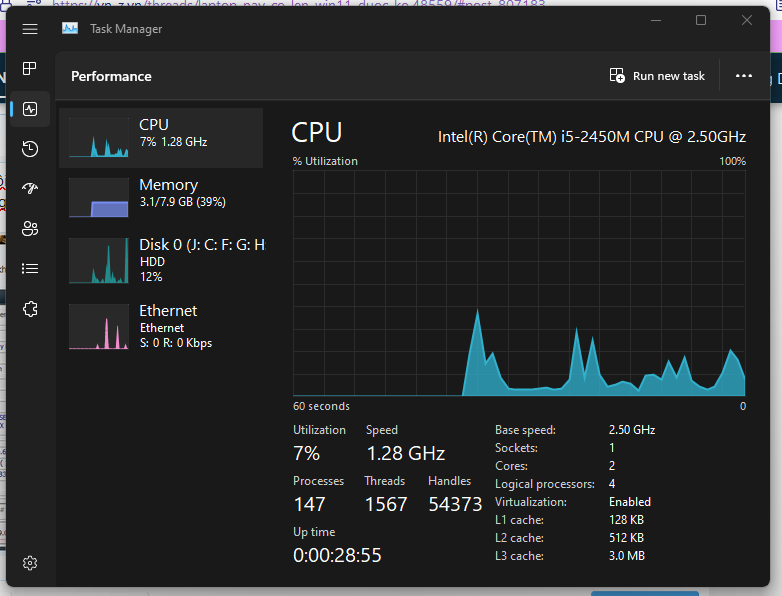Click the 1.28 GHz speed value
Viewport: 782px width, 596px height.
pos(405,453)
